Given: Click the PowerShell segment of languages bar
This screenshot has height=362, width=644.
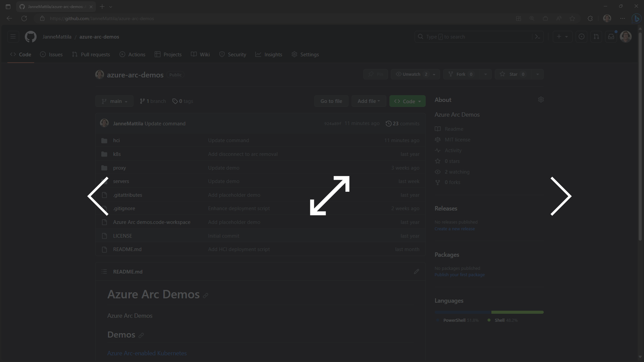Looking at the screenshot, I should pyautogui.click(x=463, y=312).
